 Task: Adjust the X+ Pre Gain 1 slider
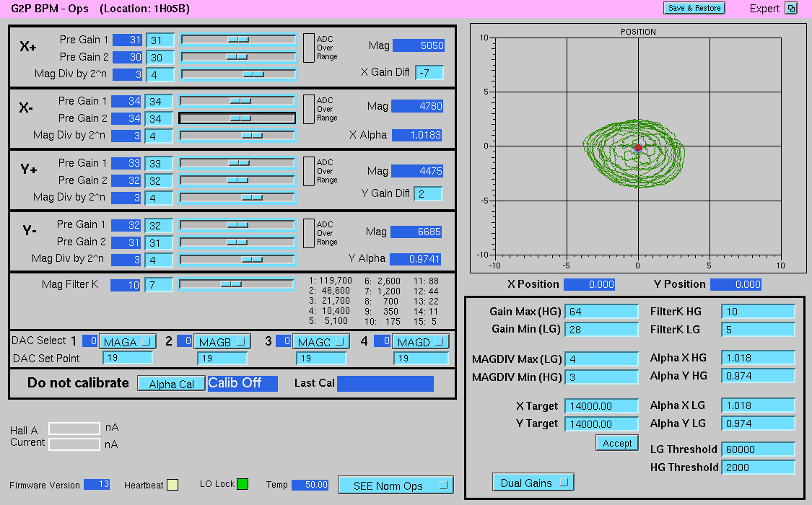pyautogui.click(x=239, y=40)
